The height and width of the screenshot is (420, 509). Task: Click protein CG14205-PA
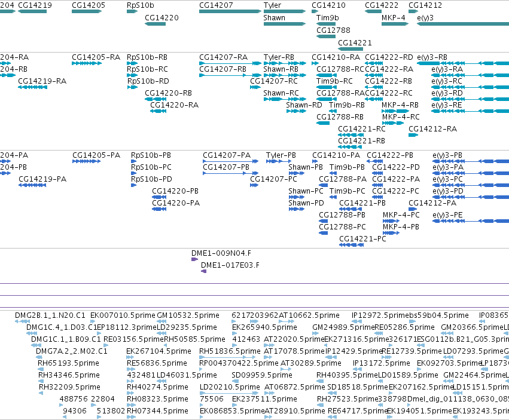96,155
